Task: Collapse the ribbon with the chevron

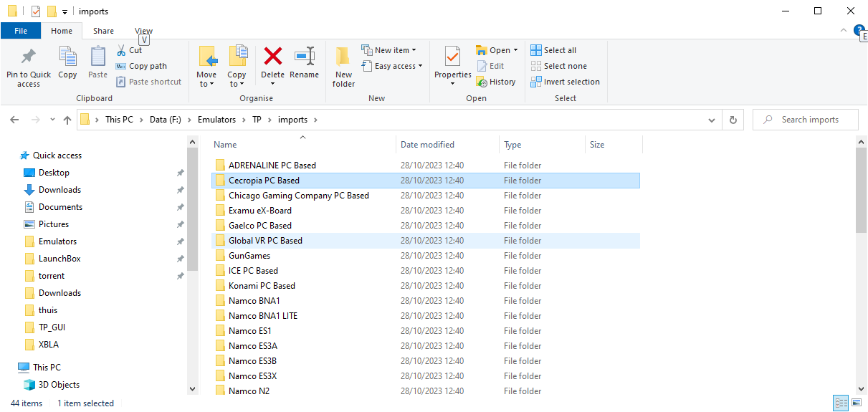Action: click(x=844, y=31)
